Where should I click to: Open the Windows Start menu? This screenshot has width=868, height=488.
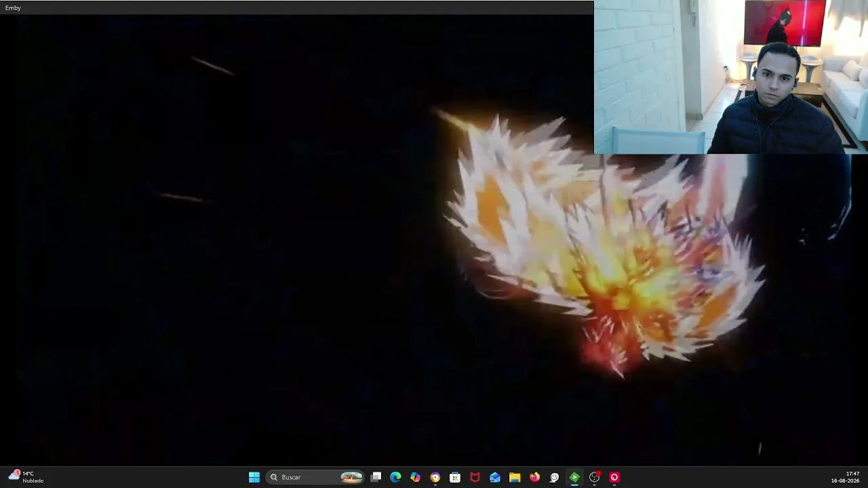point(254,477)
